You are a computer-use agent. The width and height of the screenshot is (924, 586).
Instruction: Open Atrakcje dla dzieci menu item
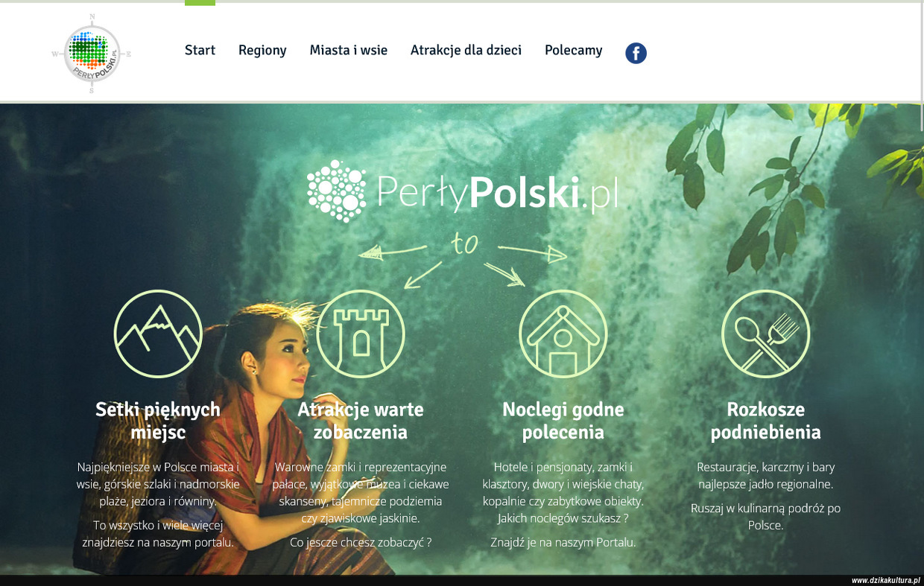pos(466,50)
